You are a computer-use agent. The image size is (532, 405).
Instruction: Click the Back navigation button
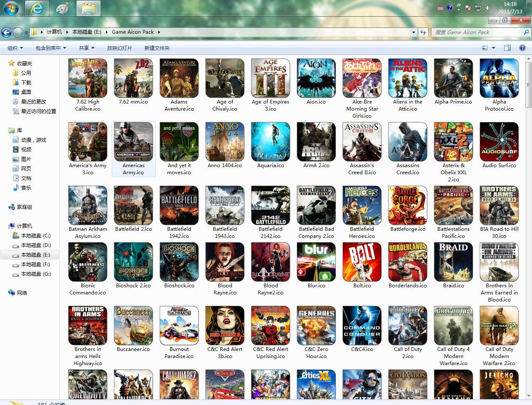pos(6,32)
